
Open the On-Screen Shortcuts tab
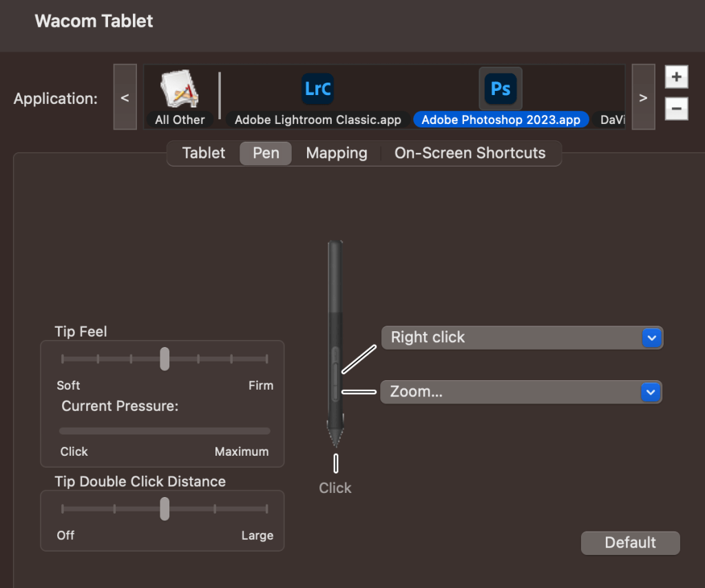pyautogui.click(x=470, y=153)
